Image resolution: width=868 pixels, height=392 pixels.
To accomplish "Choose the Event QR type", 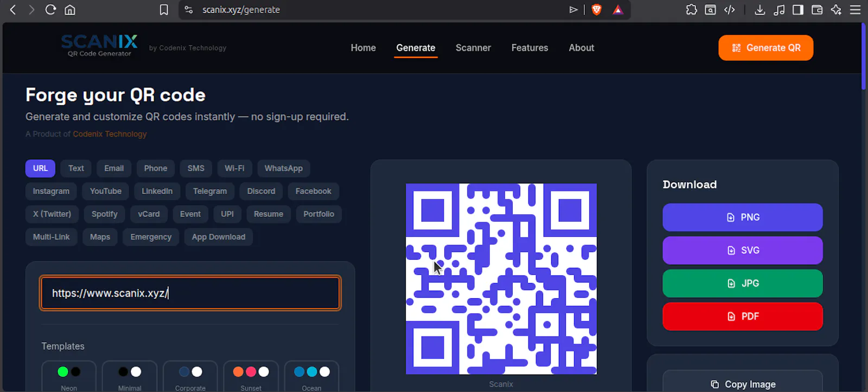I will pyautogui.click(x=190, y=214).
